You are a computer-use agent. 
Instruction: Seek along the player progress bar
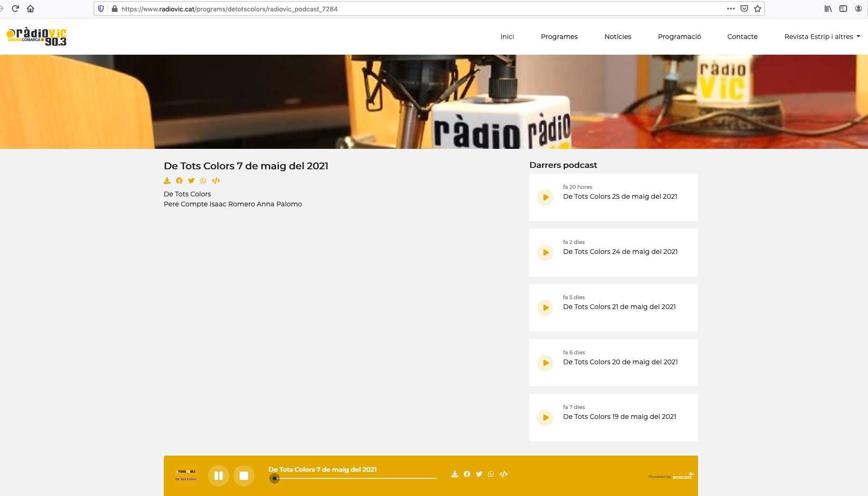[353, 478]
